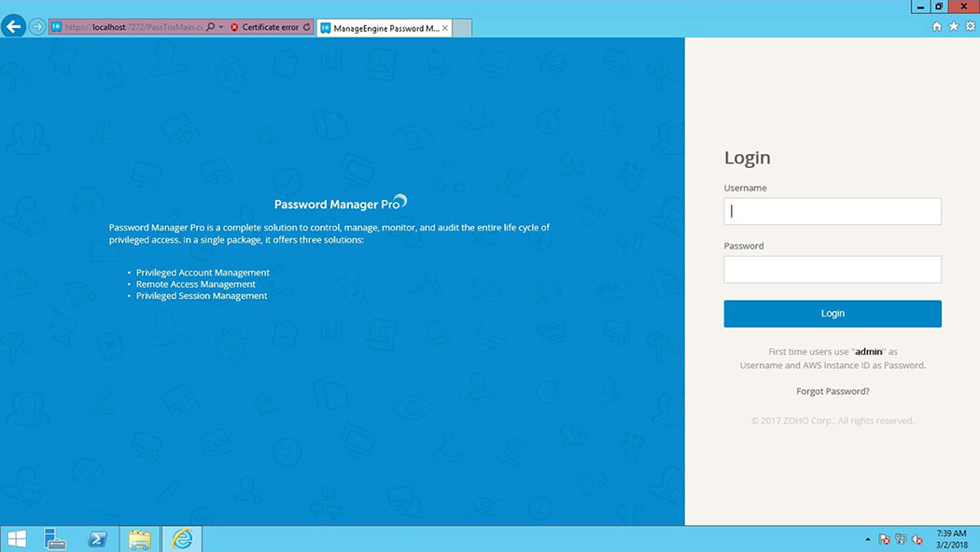Click the blue Login button

(x=833, y=313)
